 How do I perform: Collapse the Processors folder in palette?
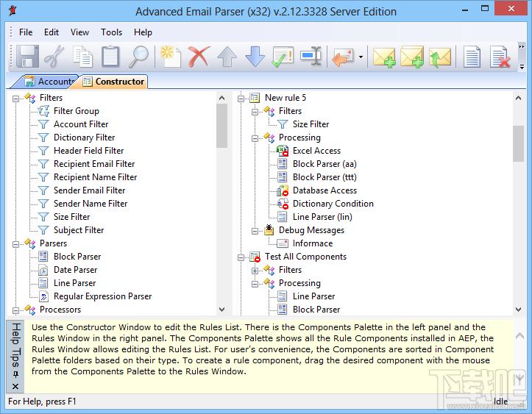(x=15, y=310)
